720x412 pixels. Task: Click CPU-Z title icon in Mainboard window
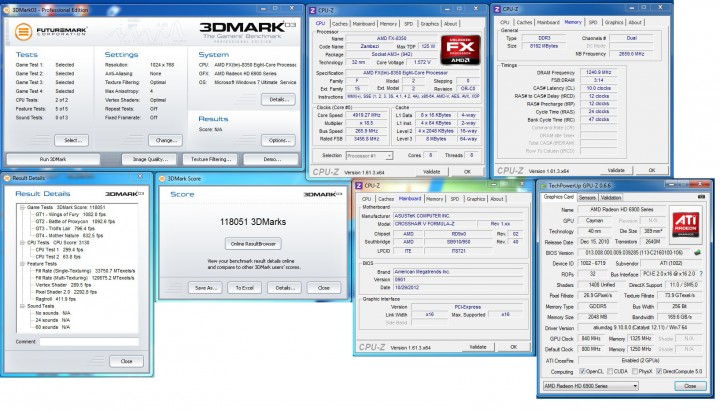click(359, 186)
